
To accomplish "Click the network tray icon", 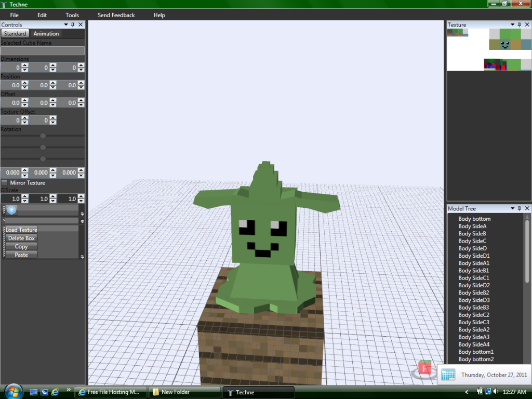I will tap(488, 392).
